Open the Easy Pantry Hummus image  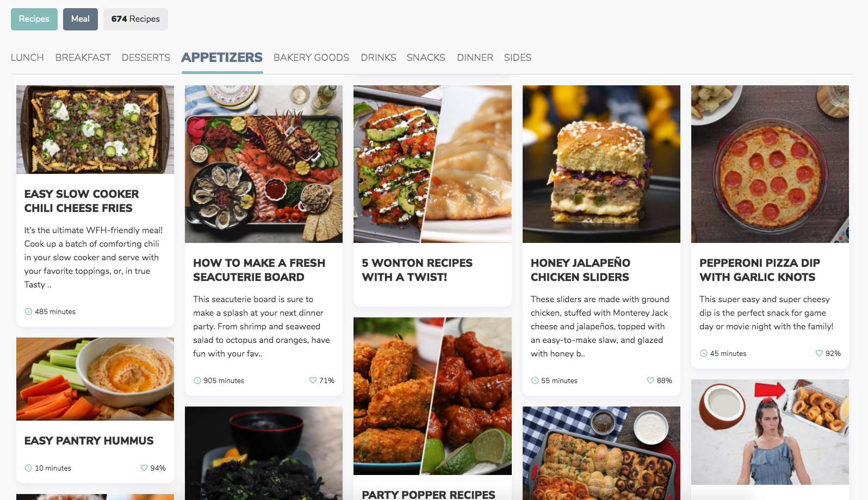point(95,379)
